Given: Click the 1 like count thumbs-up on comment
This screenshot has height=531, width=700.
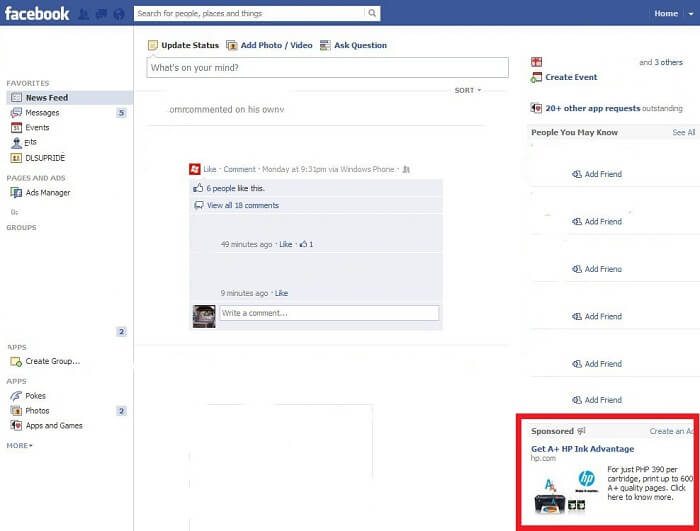Looking at the screenshot, I should click(306, 244).
